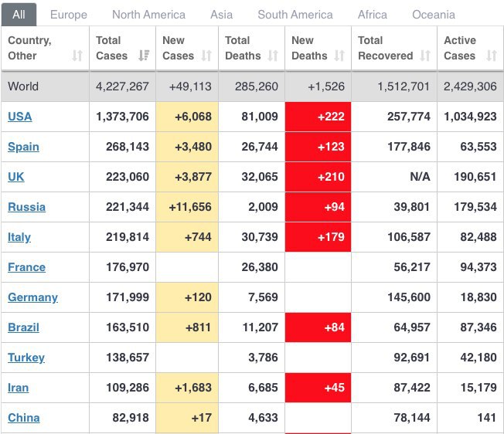Select the All continents tab

(x=19, y=15)
